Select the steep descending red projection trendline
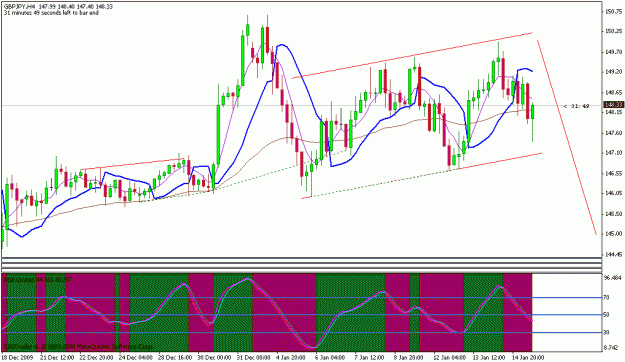 (567, 137)
